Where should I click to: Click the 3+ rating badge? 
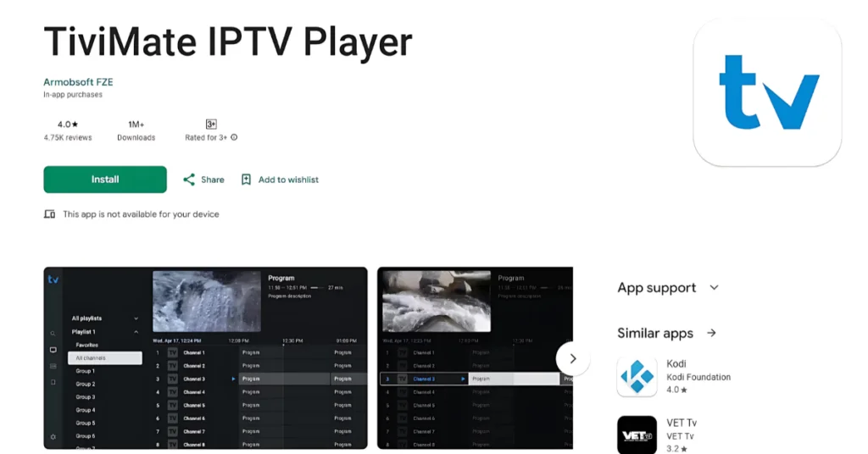click(211, 124)
